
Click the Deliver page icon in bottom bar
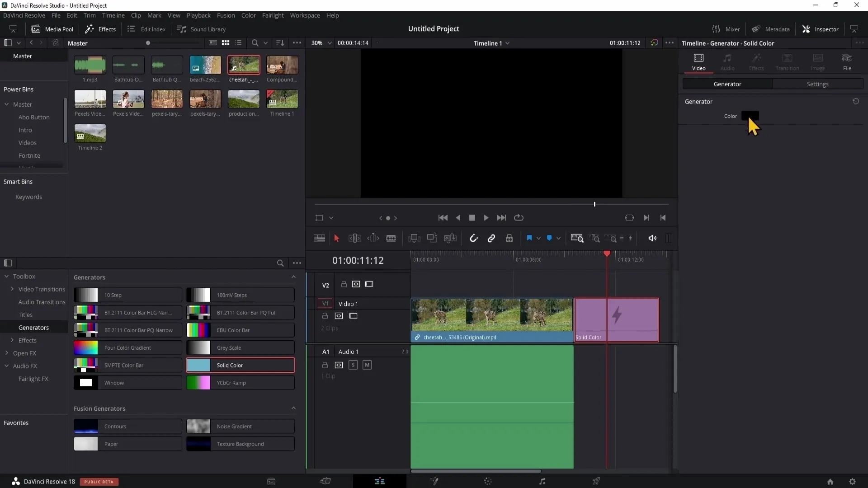pos(596,481)
